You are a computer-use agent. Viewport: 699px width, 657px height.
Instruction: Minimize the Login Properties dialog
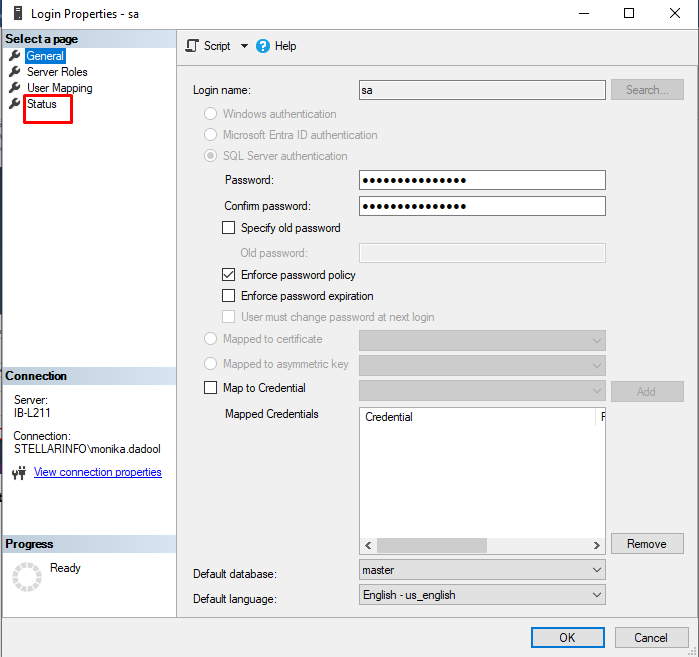584,13
